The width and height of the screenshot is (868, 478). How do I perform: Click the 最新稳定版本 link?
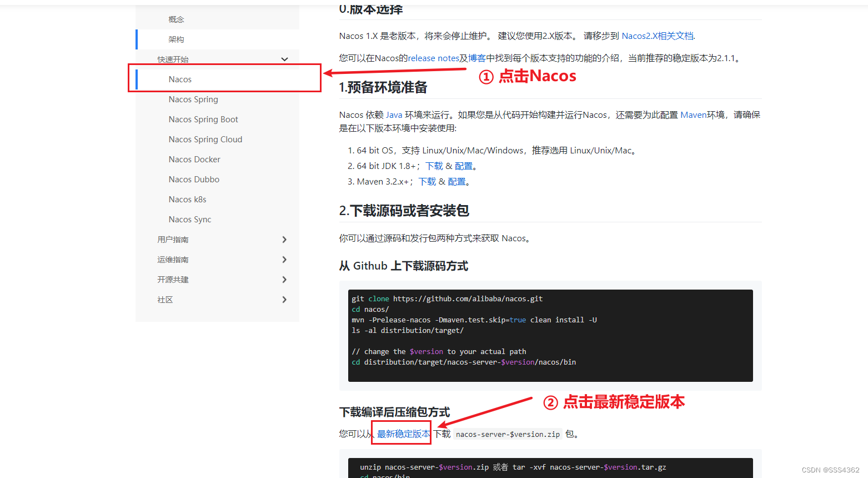[404, 434]
